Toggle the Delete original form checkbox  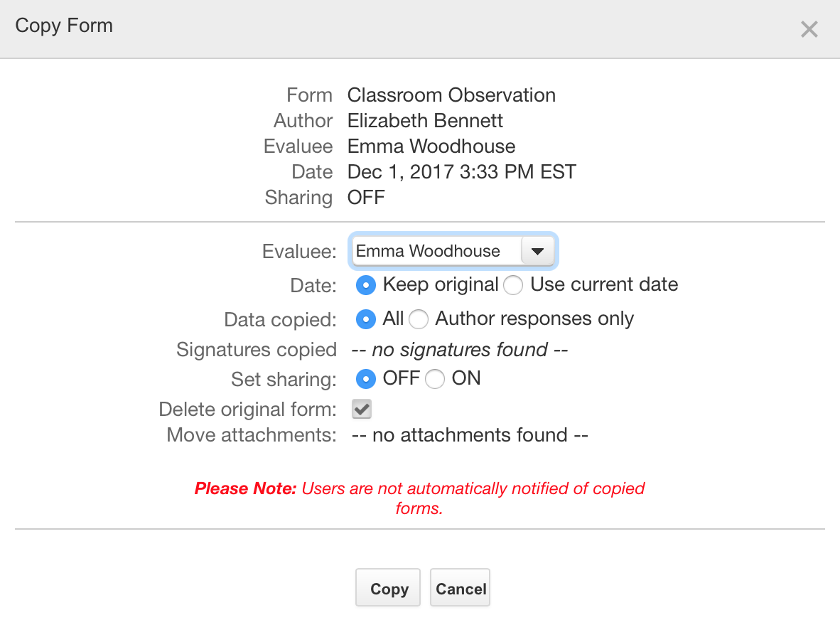pyautogui.click(x=361, y=409)
